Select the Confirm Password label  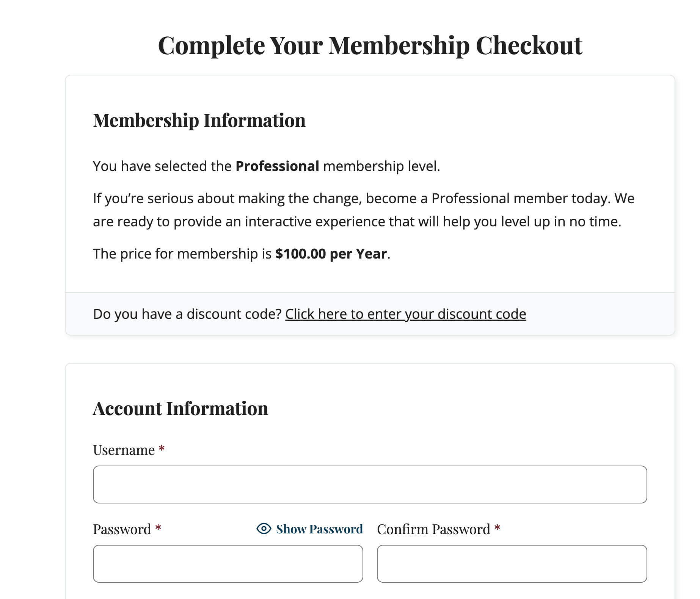pyautogui.click(x=433, y=529)
